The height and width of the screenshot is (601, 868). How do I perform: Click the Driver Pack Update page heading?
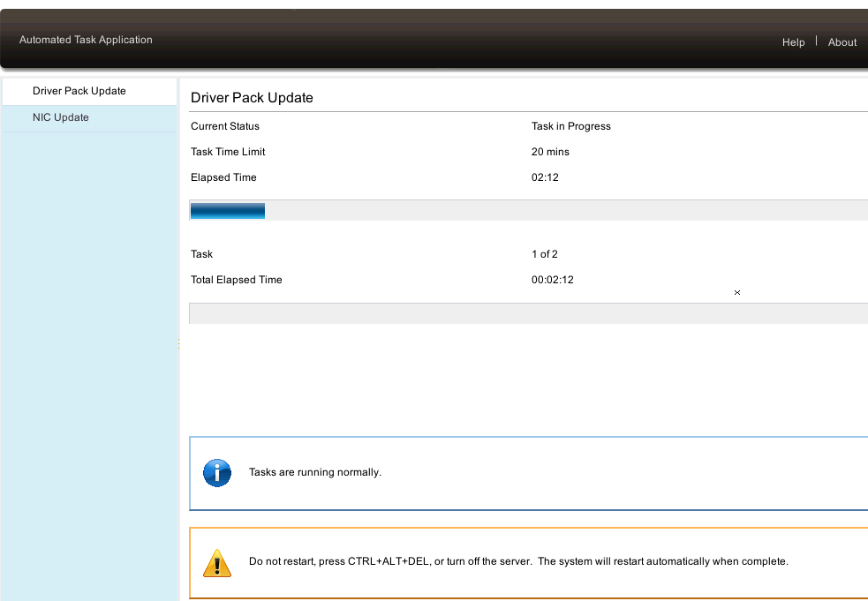pos(252,98)
